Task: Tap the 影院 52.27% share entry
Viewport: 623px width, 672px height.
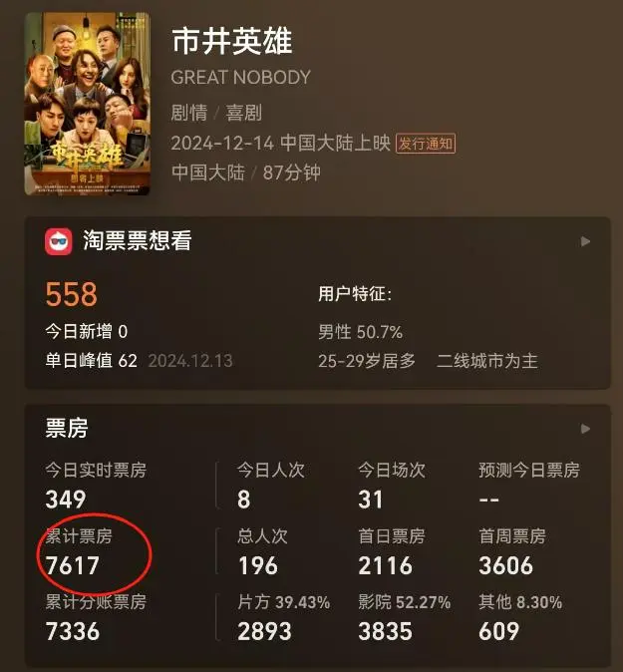Action: coord(405,602)
